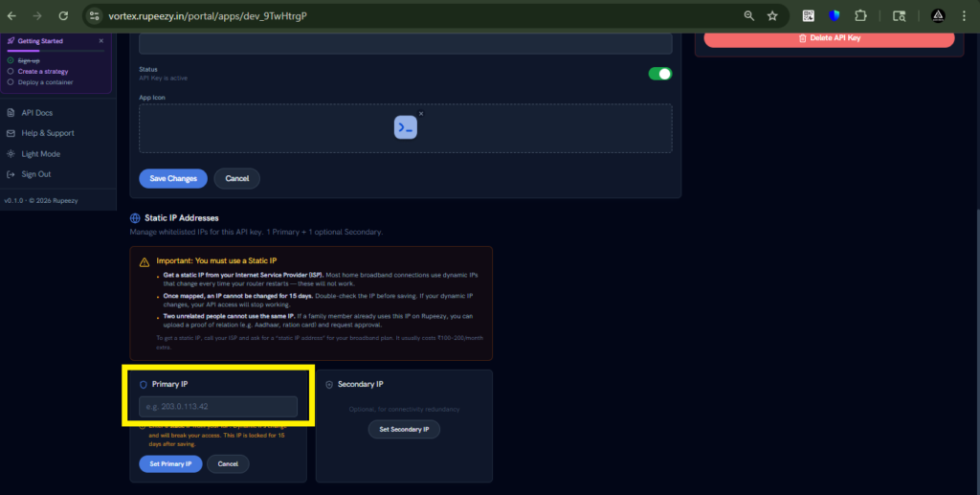Viewport: 980px width, 495px height.
Task: Click the zoom magnifier icon in address bar
Action: 749,16
